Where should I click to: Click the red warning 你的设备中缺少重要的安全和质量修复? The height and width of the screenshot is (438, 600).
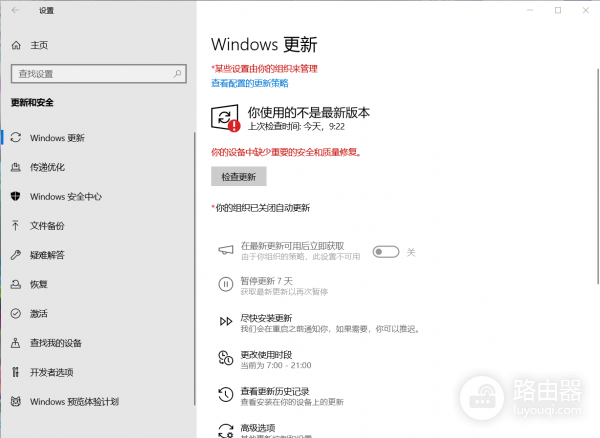(x=286, y=152)
